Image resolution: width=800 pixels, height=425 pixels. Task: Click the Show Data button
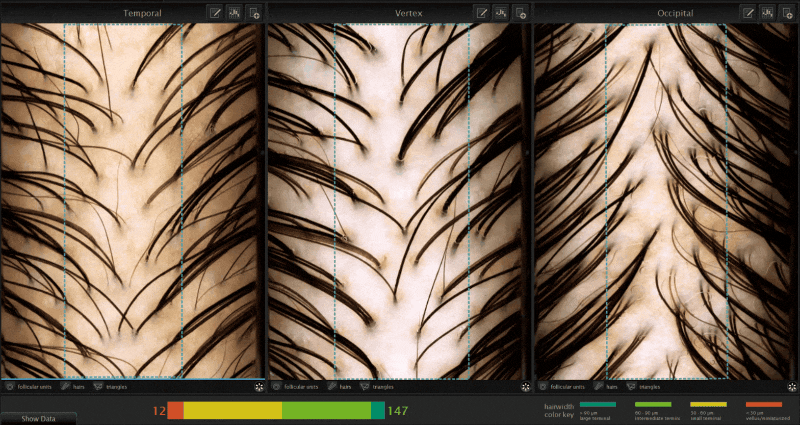pos(38,419)
